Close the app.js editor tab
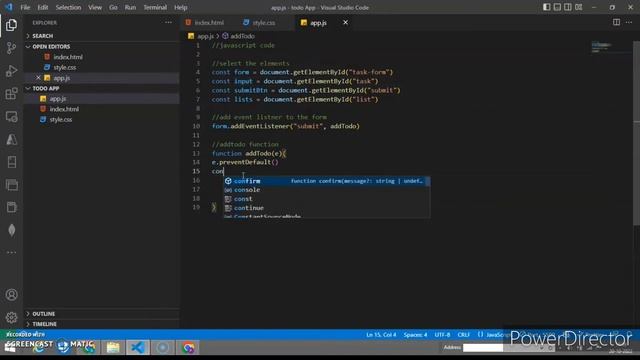The width and height of the screenshot is (640, 360). pyautogui.click(x=345, y=22)
